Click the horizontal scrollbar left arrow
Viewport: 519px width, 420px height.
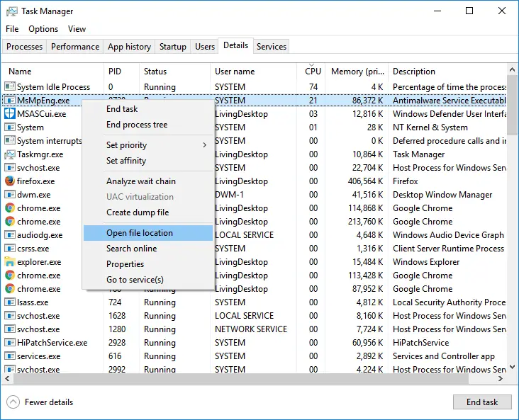7,379
